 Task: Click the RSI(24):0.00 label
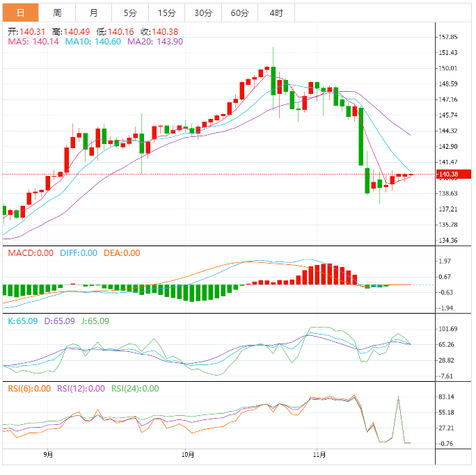click(135, 389)
